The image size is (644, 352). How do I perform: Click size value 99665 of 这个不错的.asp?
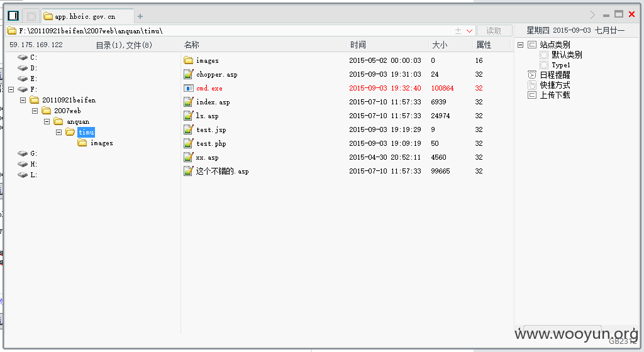coord(440,171)
